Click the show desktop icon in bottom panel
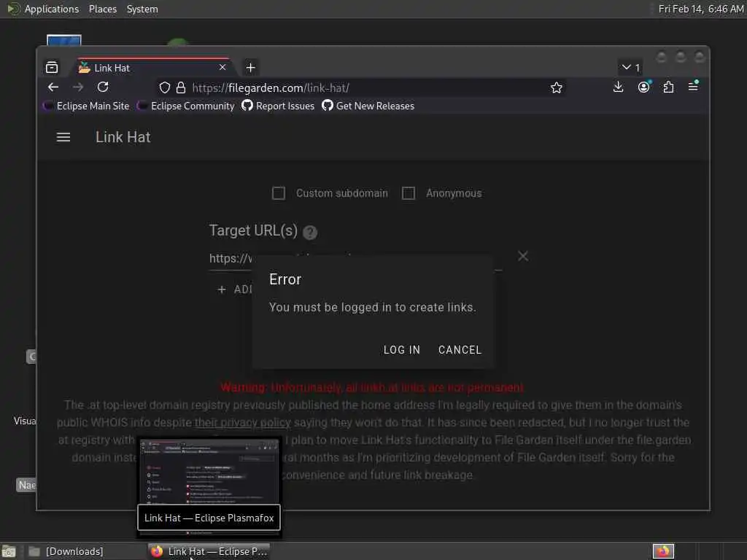The image size is (747, 560). pos(9,551)
